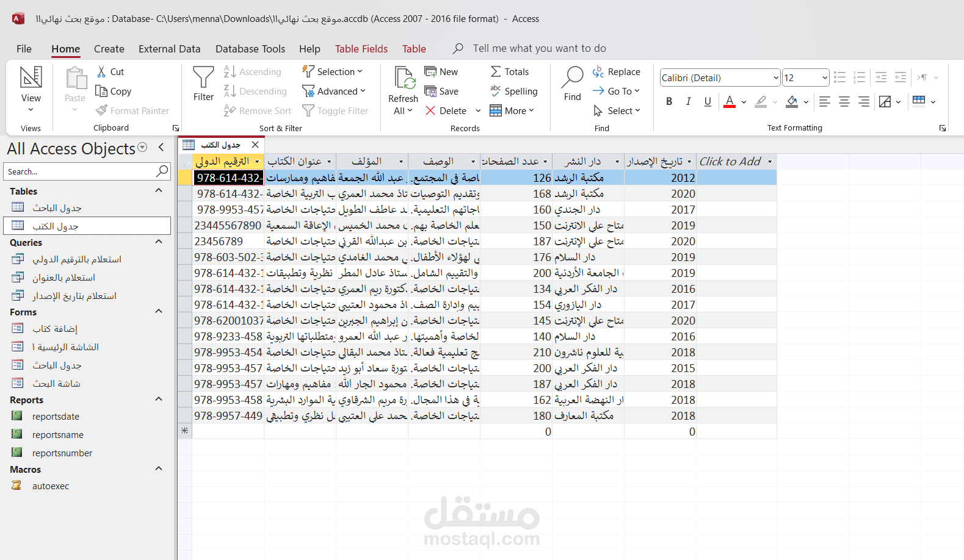
Task: Open Go To dropdown
Action: click(x=616, y=92)
